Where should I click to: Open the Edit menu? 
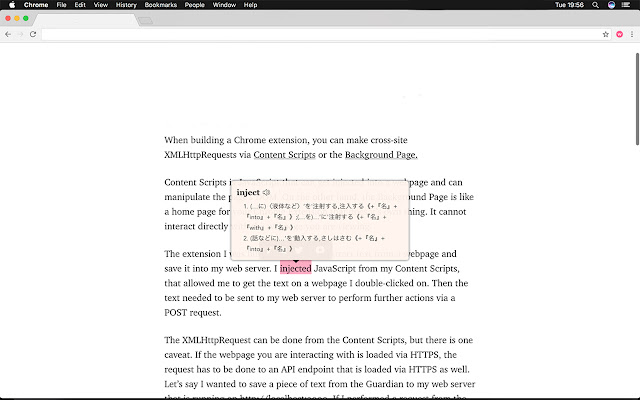coord(80,5)
